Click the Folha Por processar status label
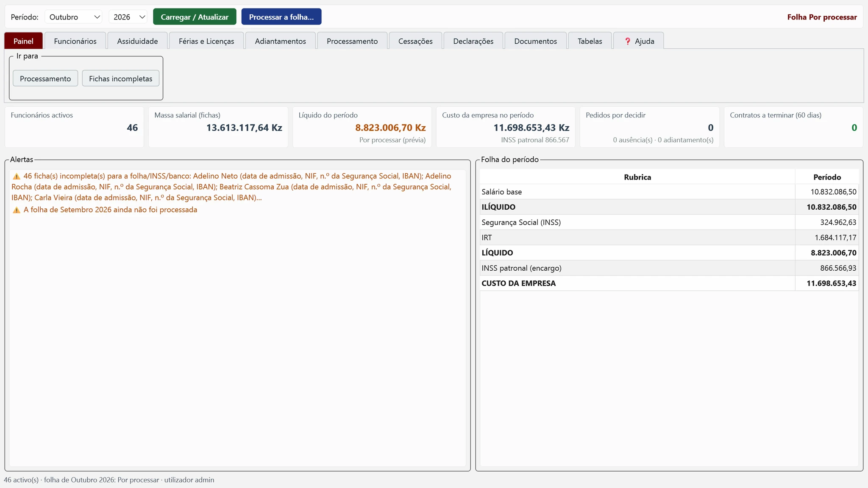 click(x=822, y=17)
